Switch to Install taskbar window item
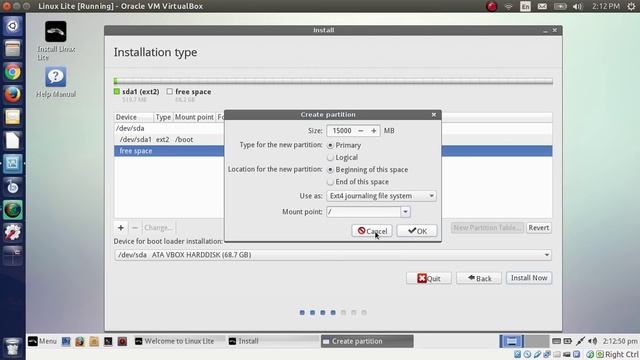The image size is (640, 360). 273,341
